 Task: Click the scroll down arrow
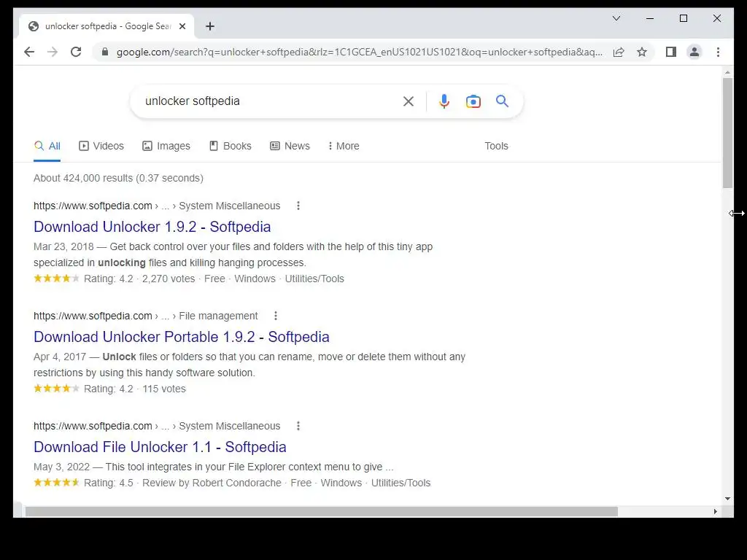point(727,499)
